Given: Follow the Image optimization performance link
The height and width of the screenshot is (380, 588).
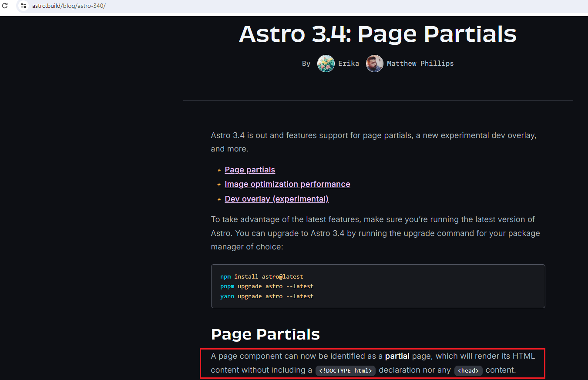Looking at the screenshot, I should [287, 184].
